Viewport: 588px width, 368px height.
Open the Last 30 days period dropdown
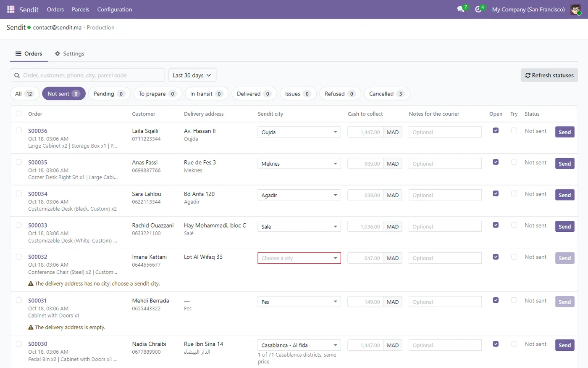coord(192,75)
